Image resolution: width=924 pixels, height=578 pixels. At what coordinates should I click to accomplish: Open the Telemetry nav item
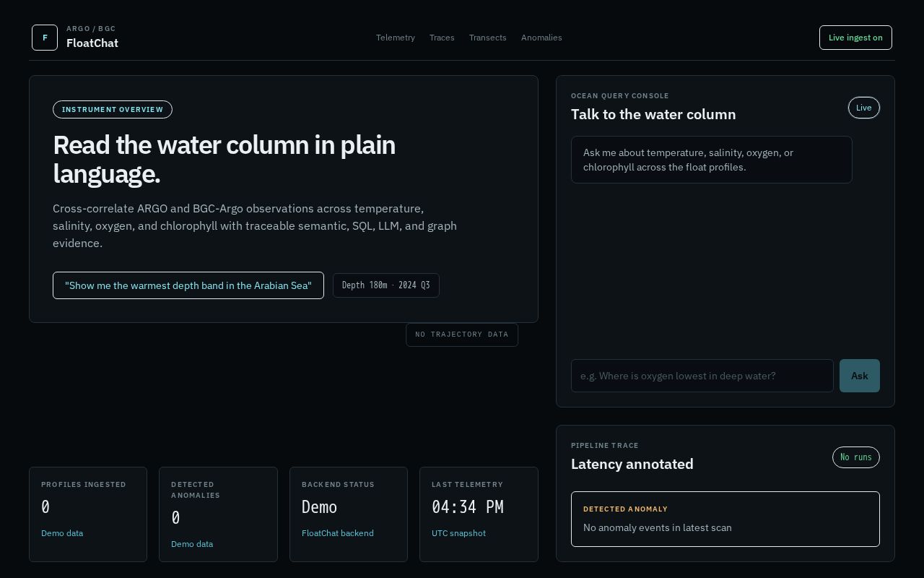(396, 38)
